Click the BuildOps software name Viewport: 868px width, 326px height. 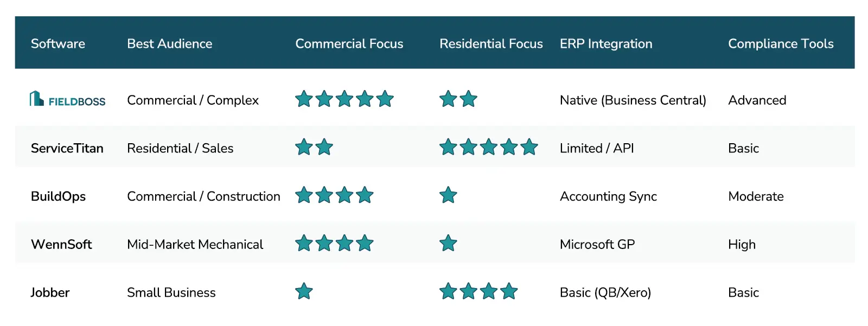point(58,196)
